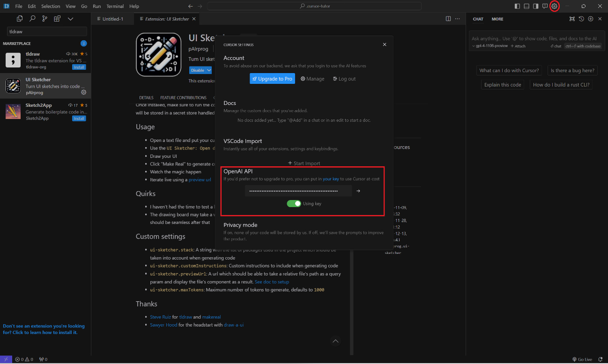
Task: Go forward with the navigation arrow
Action: pyautogui.click(x=200, y=6)
